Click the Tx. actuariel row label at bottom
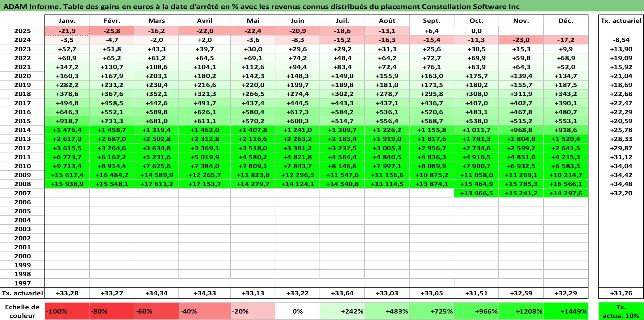Screen dimensions: 644x320 point(23,293)
